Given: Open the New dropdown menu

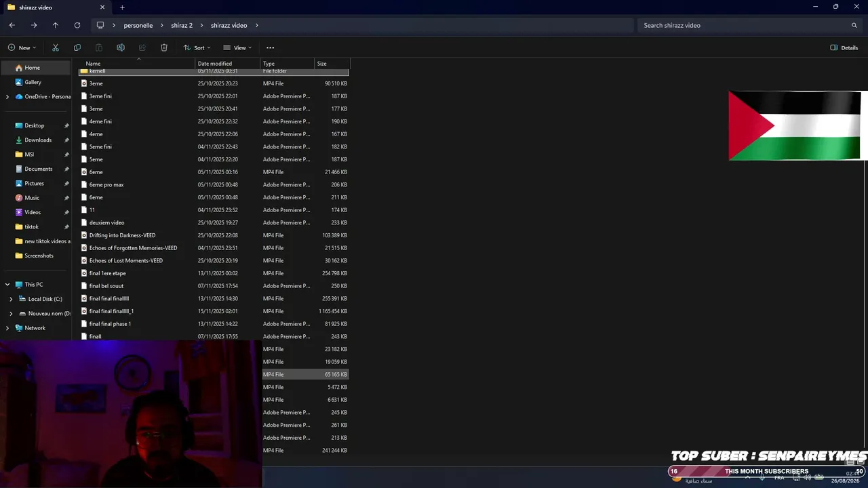Looking at the screenshot, I should click(x=22, y=47).
